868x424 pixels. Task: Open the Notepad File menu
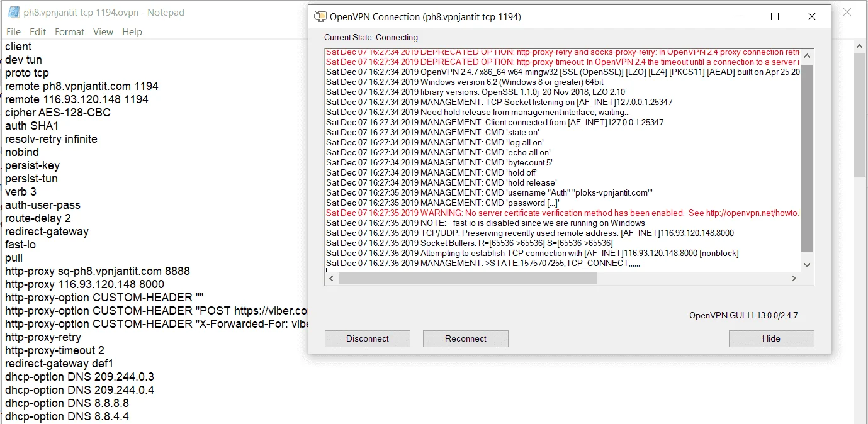[13, 31]
